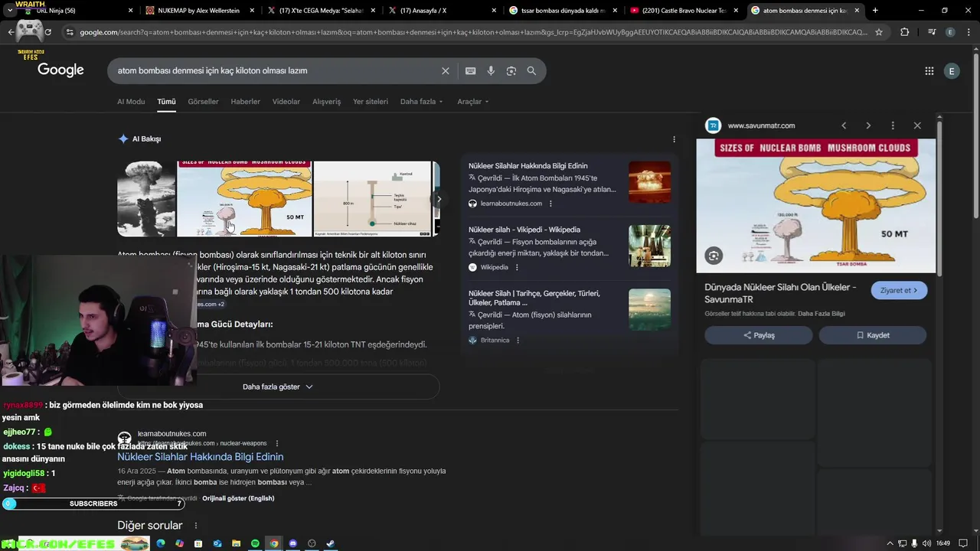Open the on-screen keyboard input tool
Screen dimensions: 980x551
point(470,71)
